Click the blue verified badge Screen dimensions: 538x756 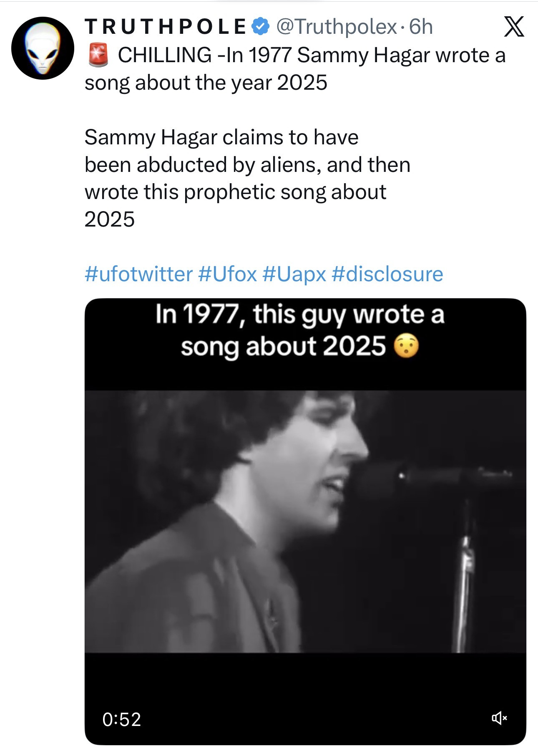tap(261, 27)
